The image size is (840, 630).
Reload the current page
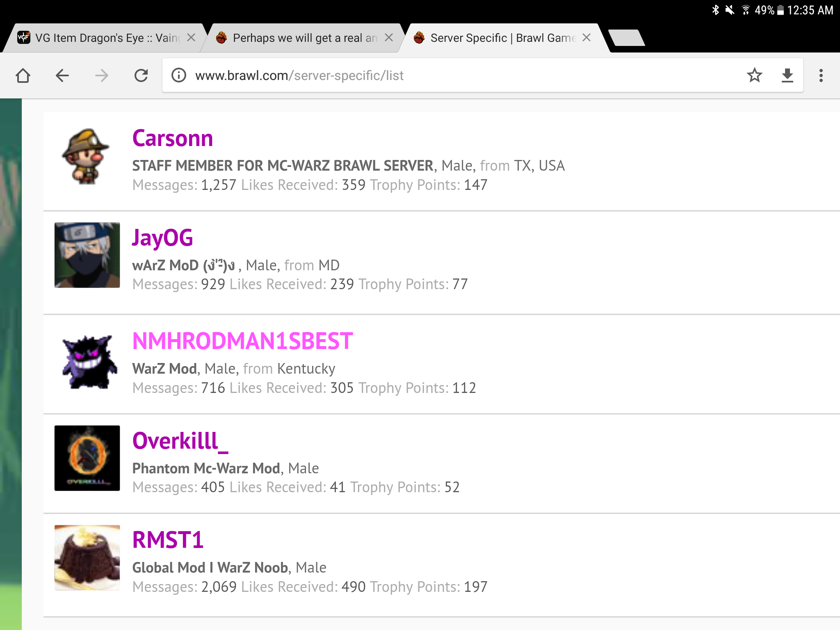point(141,75)
